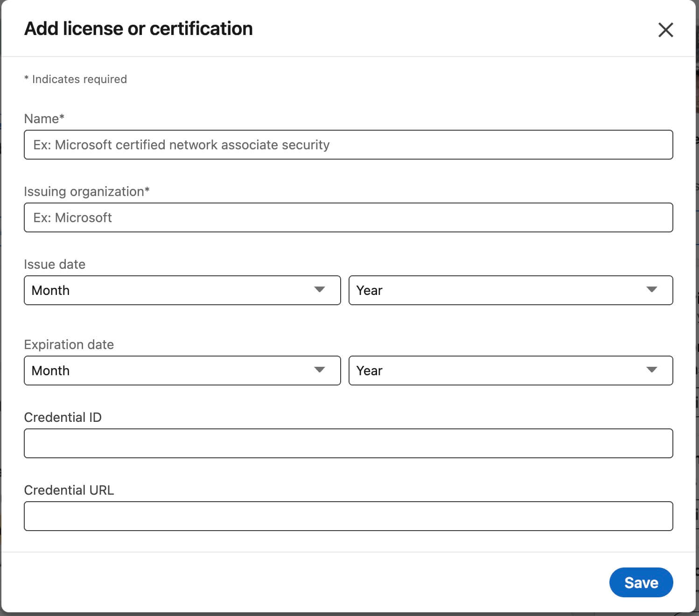Click the Name* field label
The width and height of the screenshot is (699, 616).
click(x=44, y=119)
